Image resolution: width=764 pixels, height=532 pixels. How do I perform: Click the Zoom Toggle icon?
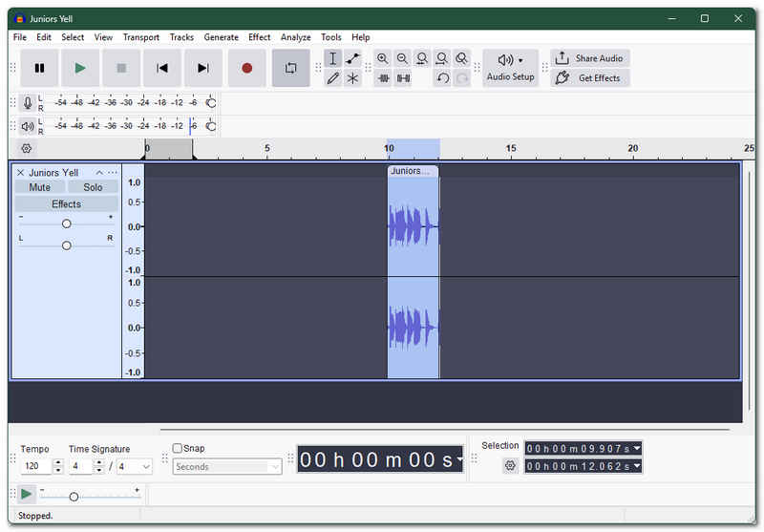click(x=461, y=58)
